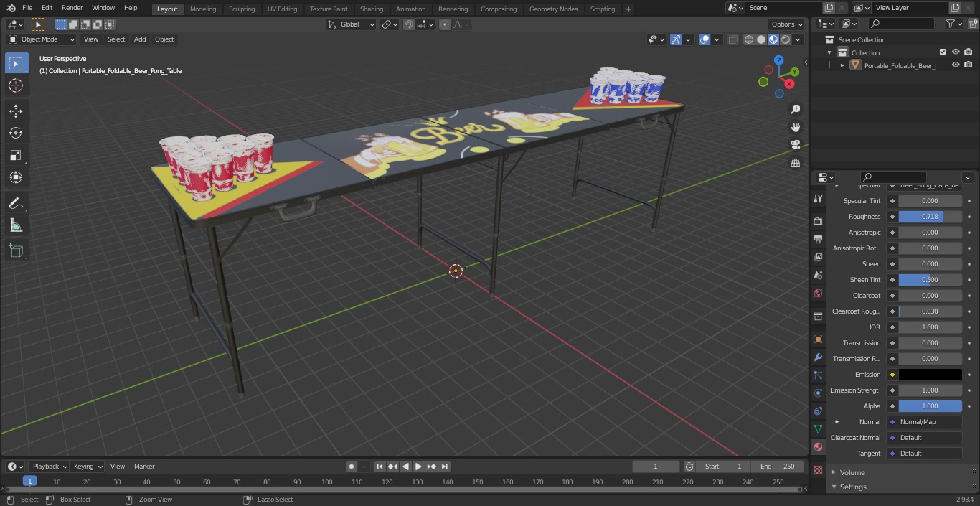Open the Texture properties tab

[x=818, y=469]
